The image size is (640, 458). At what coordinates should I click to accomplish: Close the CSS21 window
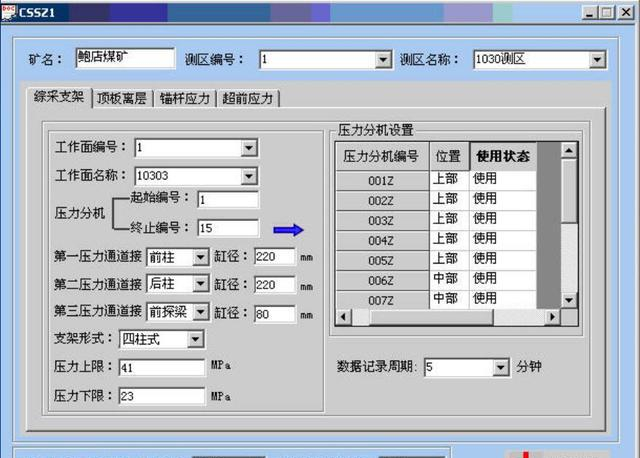point(626,13)
